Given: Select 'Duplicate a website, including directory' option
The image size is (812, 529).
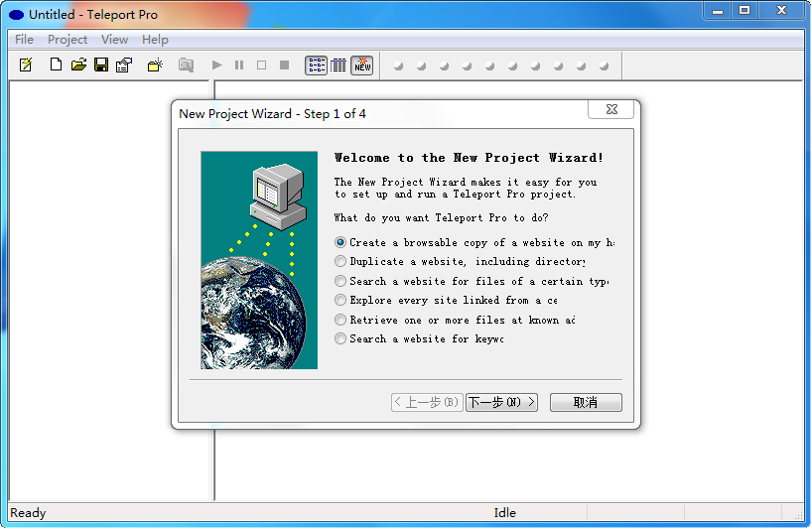Looking at the screenshot, I should [x=340, y=262].
